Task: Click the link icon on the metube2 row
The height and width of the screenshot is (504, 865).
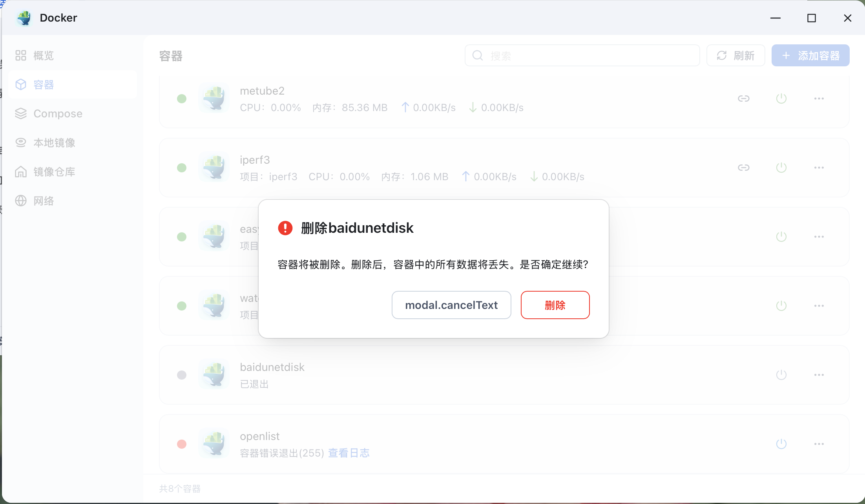Action: (743, 98)
